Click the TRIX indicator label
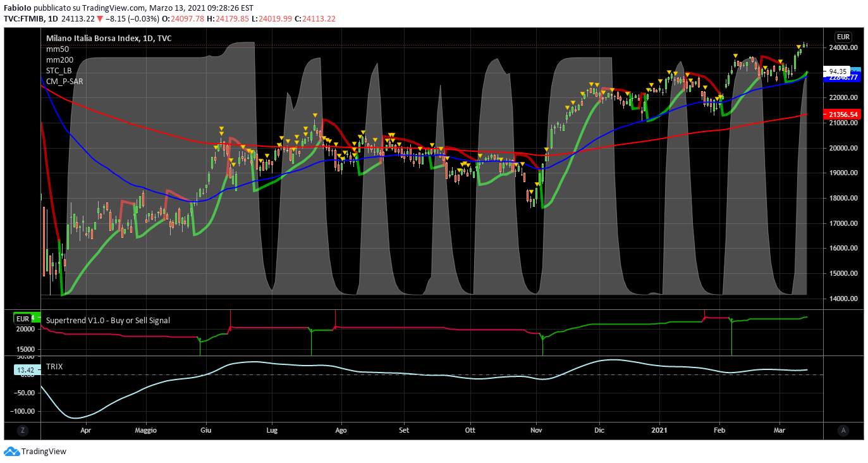The image size is (868, 463). coord(54,366)
